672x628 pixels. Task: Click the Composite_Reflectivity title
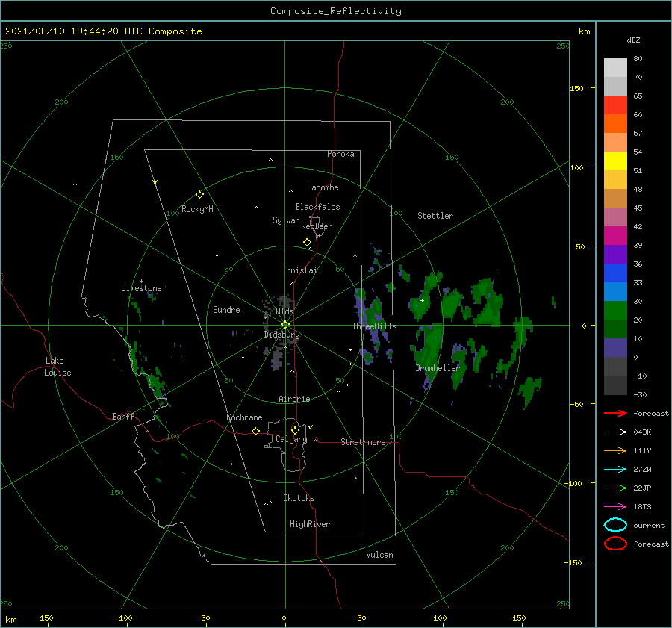tap(335, 11)
